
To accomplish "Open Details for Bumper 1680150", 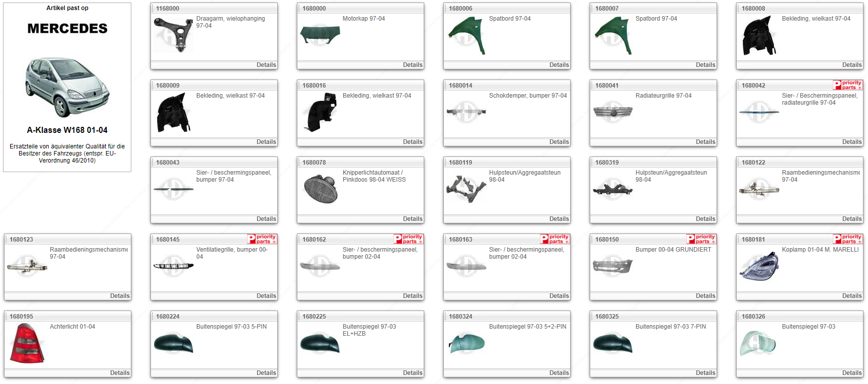I will click(x=705, y=296).
